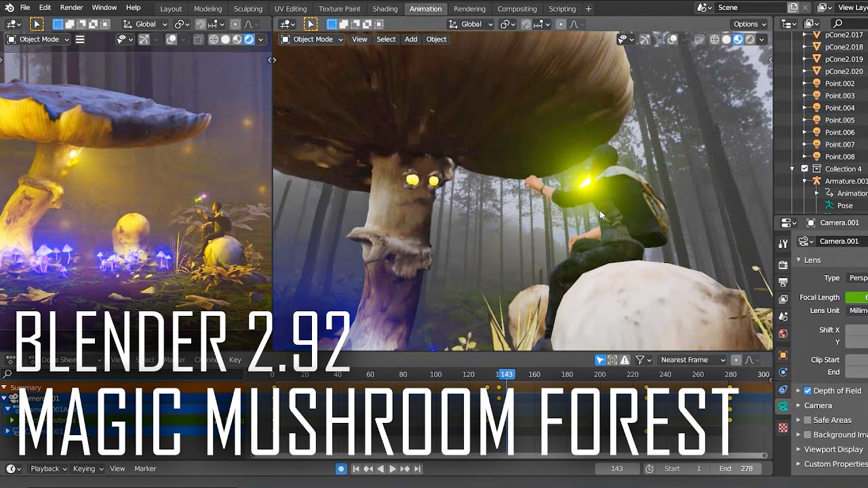This screenshot has width=868, height=488.
Task: Switch right viewport to wireframe shading
Action: [714, 39]
